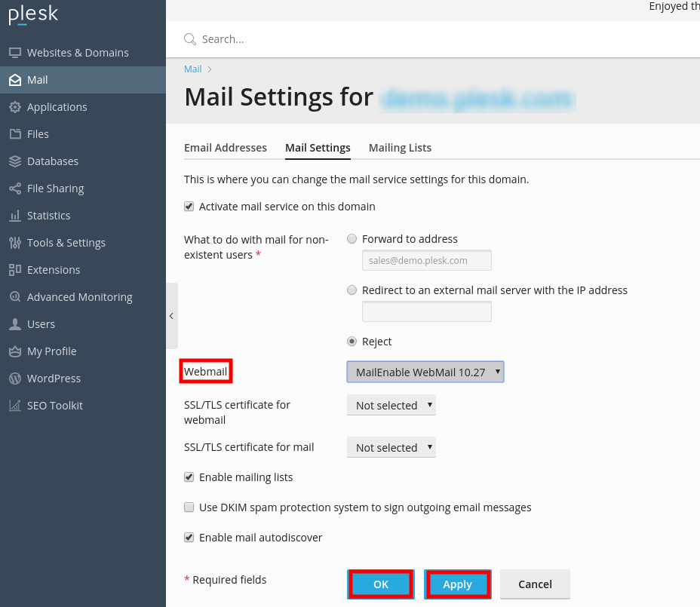
Task: Click the forward address input field
Action: point(427,260)
